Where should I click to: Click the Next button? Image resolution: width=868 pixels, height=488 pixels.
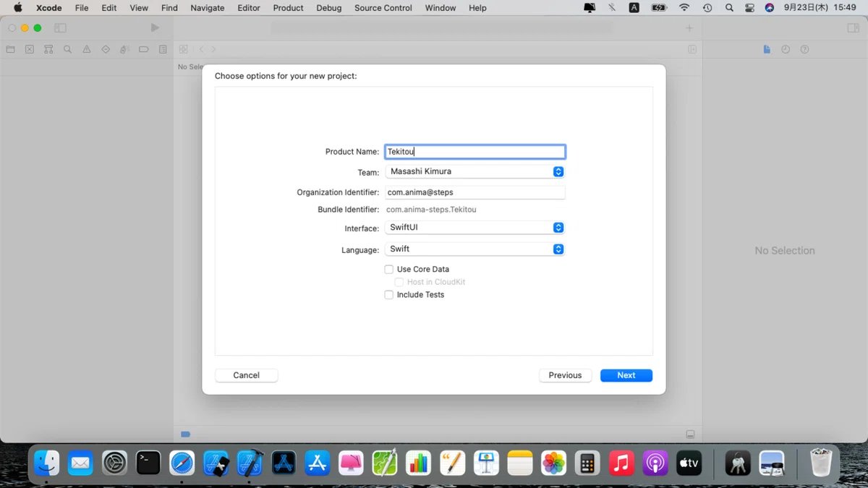click(626, 375)
